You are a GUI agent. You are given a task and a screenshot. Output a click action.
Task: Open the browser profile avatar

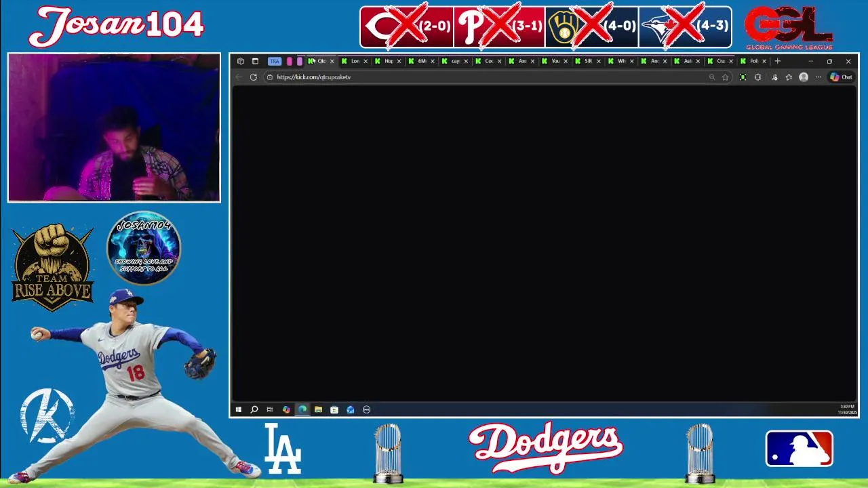tap(804, 77)
